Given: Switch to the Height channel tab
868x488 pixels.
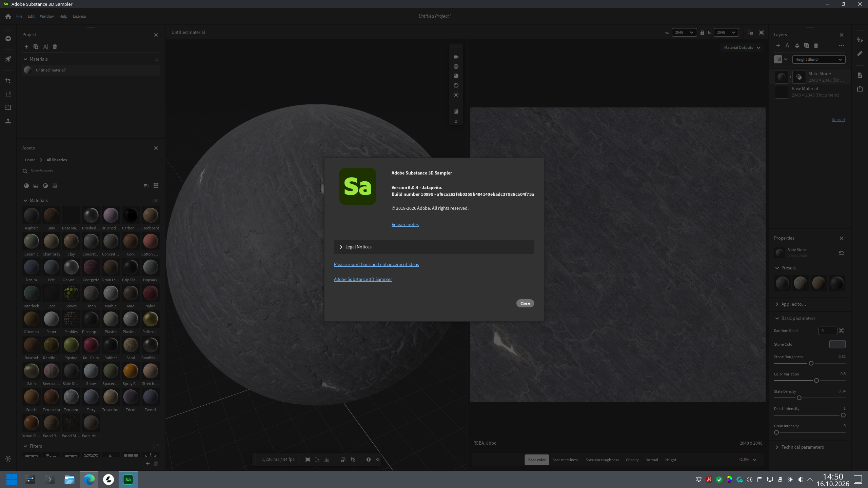Looking at the screenshot, I should (x=671, y=460).
